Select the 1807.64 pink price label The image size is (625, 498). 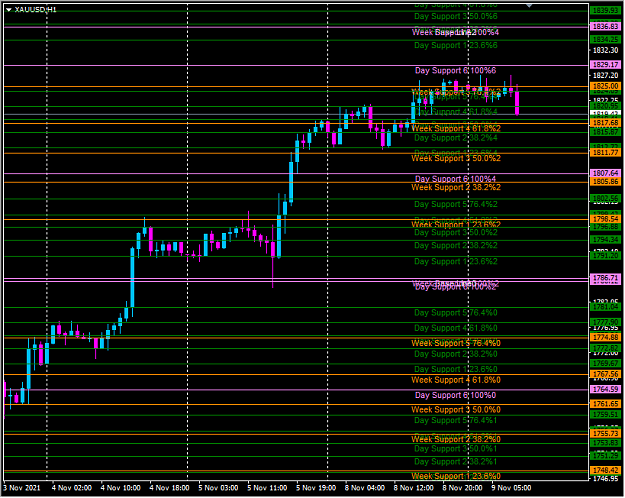[x=605, y=173]
